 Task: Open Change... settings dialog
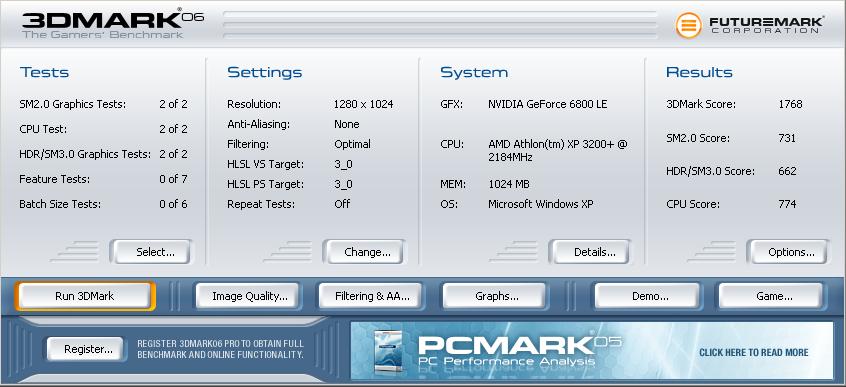[x=364, y=252]
